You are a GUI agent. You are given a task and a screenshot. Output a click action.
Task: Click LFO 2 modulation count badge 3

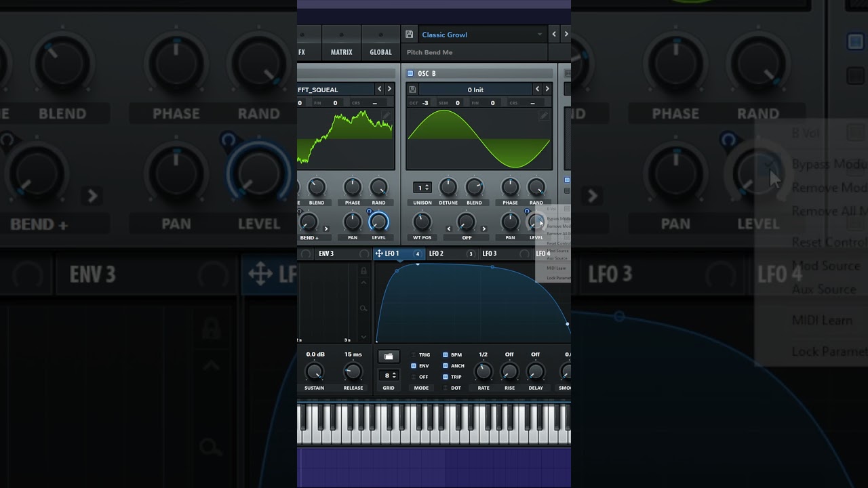click(471, 254)
